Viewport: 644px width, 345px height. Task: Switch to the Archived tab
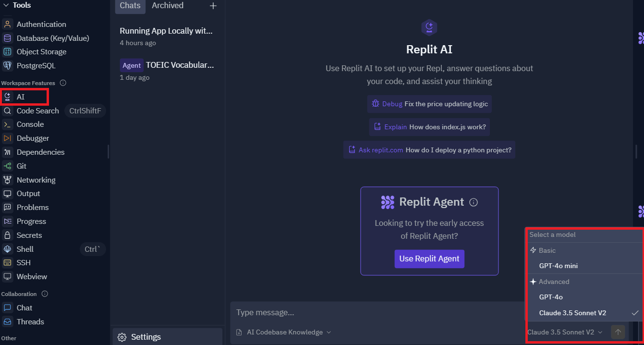point(168,6)
